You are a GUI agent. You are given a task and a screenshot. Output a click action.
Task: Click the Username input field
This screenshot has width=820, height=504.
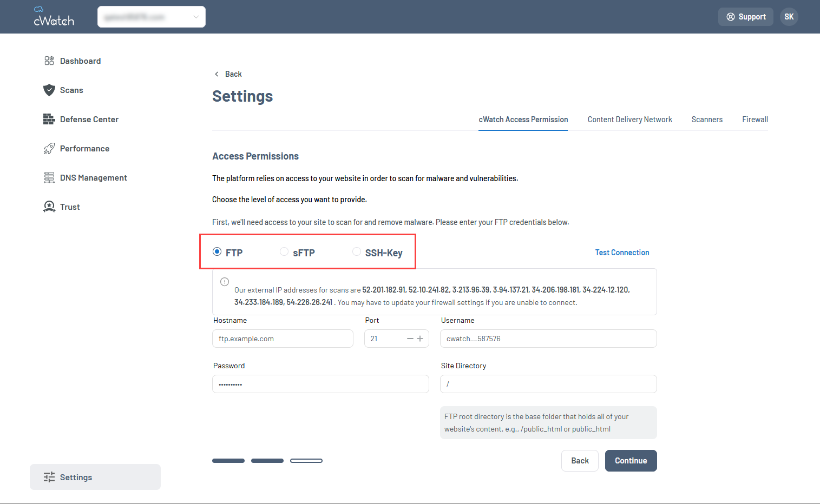click(548, 339)
